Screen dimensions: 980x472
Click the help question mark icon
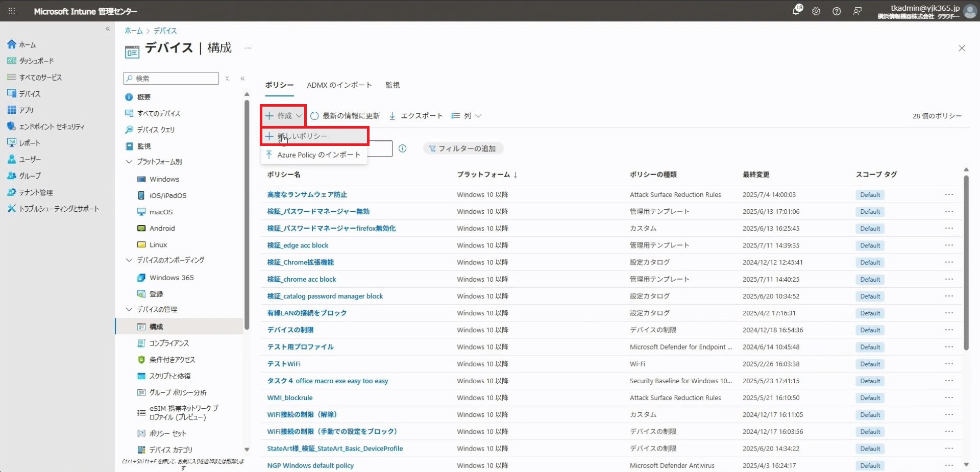tap(837, 11)
